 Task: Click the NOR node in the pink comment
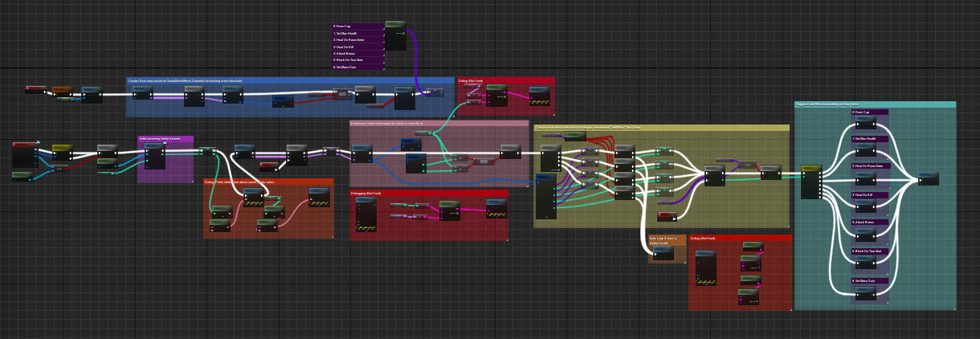(x=484, y=161)
